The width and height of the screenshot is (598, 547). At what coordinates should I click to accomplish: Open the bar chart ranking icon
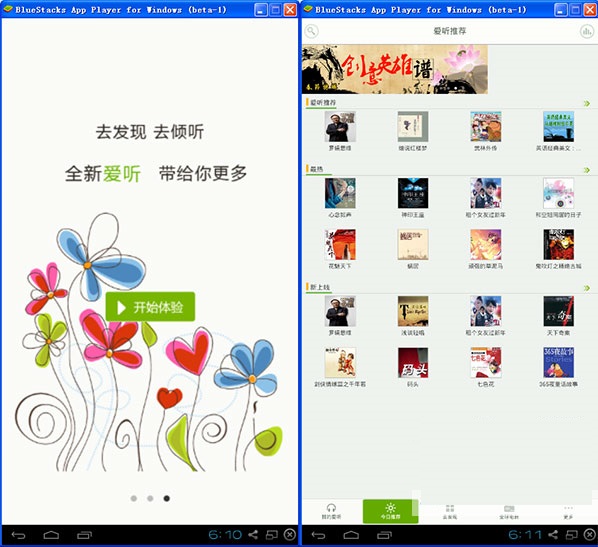(587, 31)
